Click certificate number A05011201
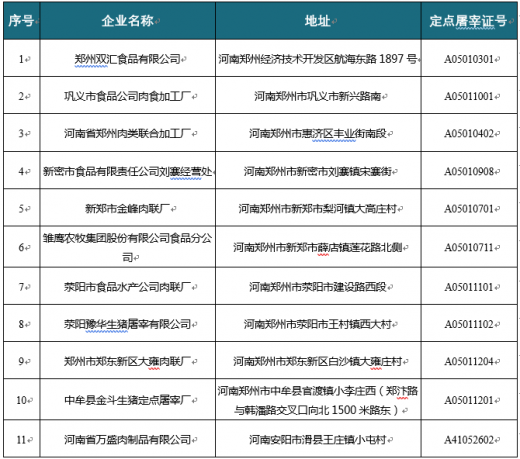The image size is (520, 459). (x=469, y=399)
